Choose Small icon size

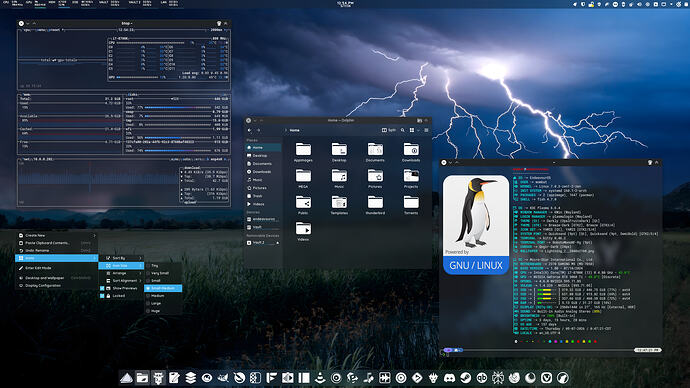coord(163,281)
